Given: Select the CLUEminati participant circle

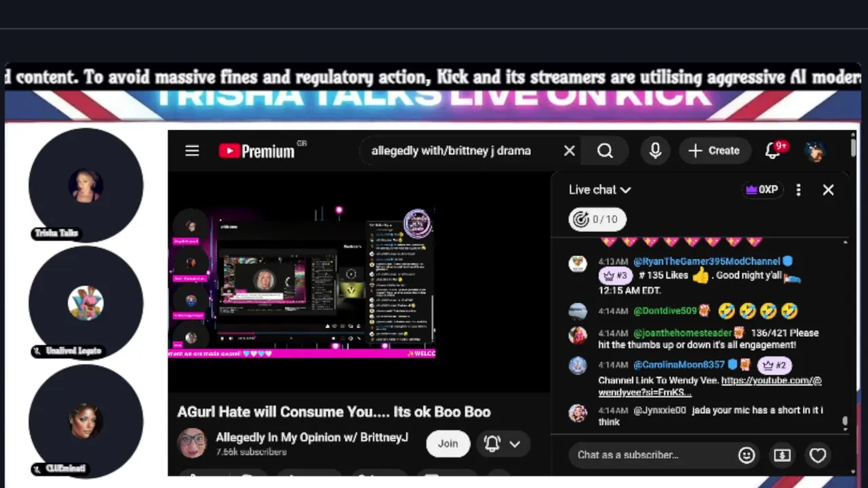Looking at the screenshot, I should 85,421.
